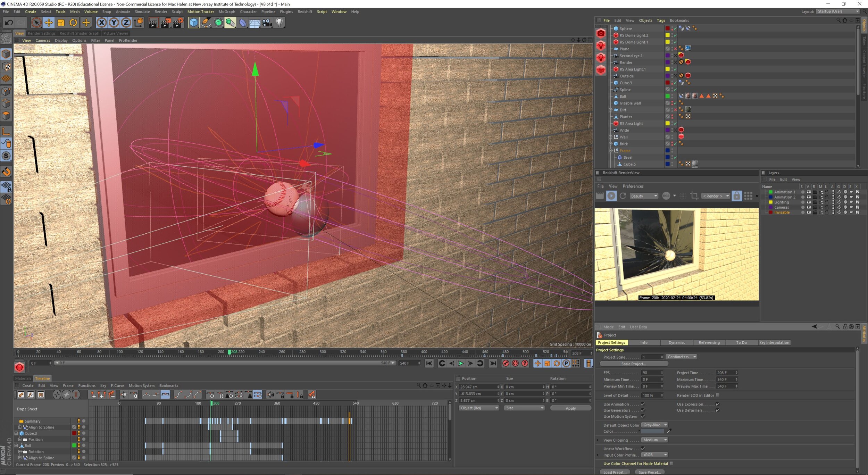Select the Rotate tool icon
Viewport: 868px width, 475px height.
point(73,23)
